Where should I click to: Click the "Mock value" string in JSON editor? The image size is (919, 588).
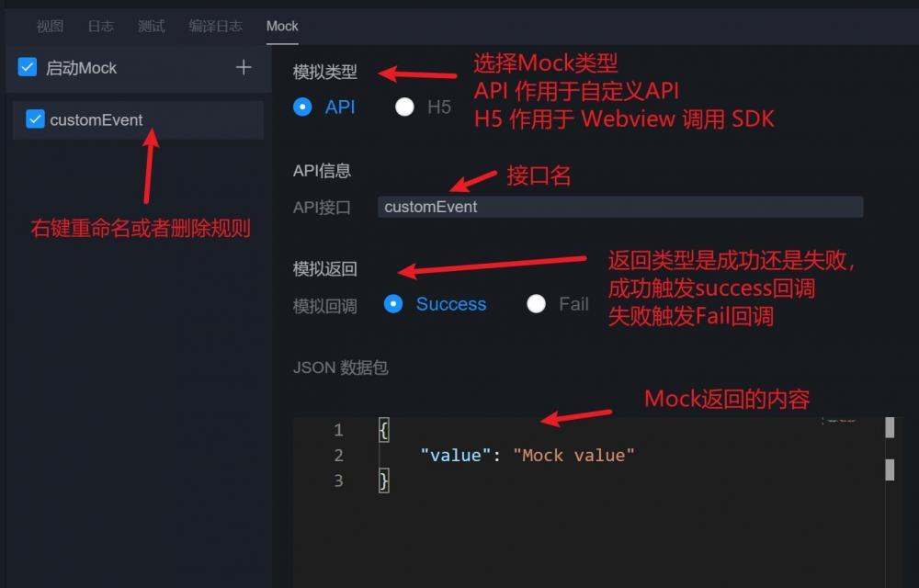573,455
